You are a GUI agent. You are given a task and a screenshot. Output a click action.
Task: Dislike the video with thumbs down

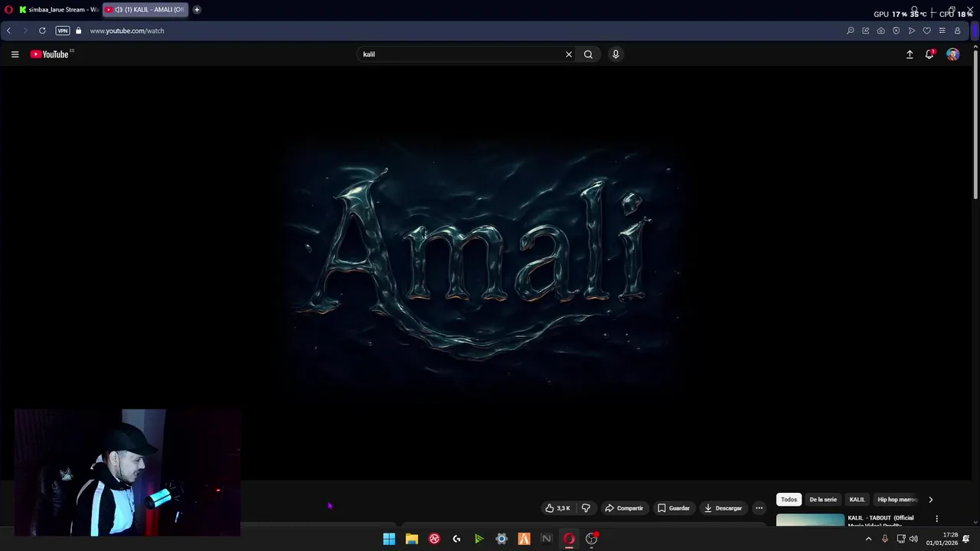point(586,508)
